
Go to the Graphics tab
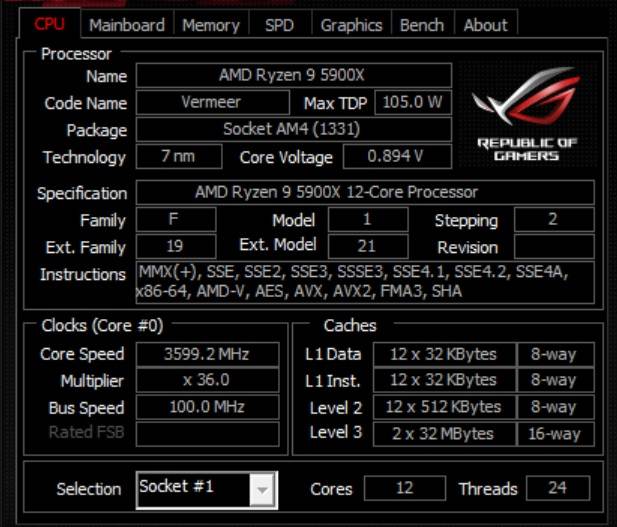(x=351, y=25)
